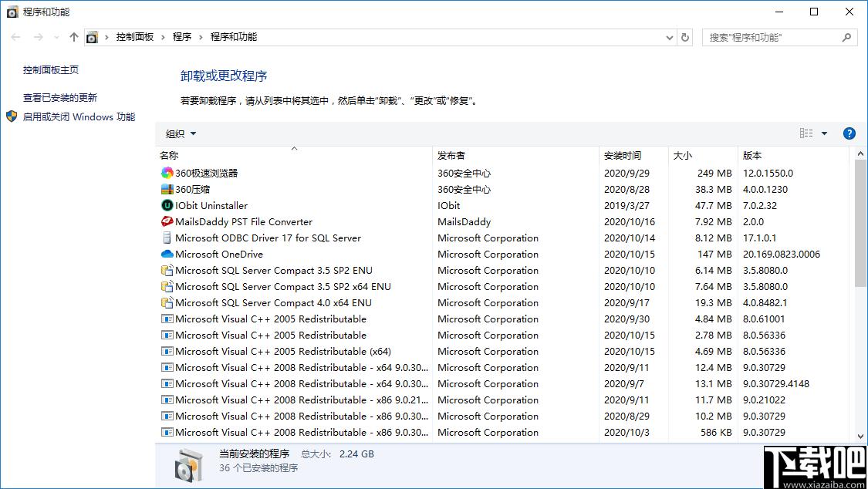The height and width of the screenshot is (489, 868).
Task: Expand chevron before 控制面板 breadcrumb
Action: coord(106,37)
